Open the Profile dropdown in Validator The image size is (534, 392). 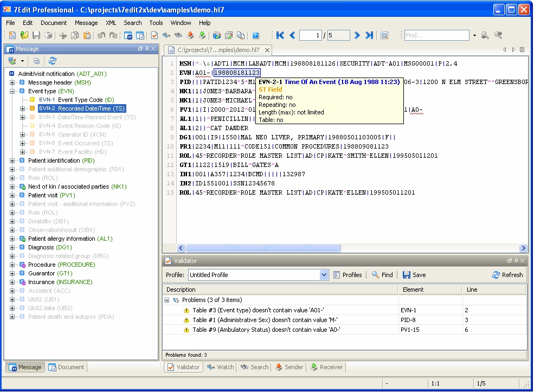(x=324, y=275)
